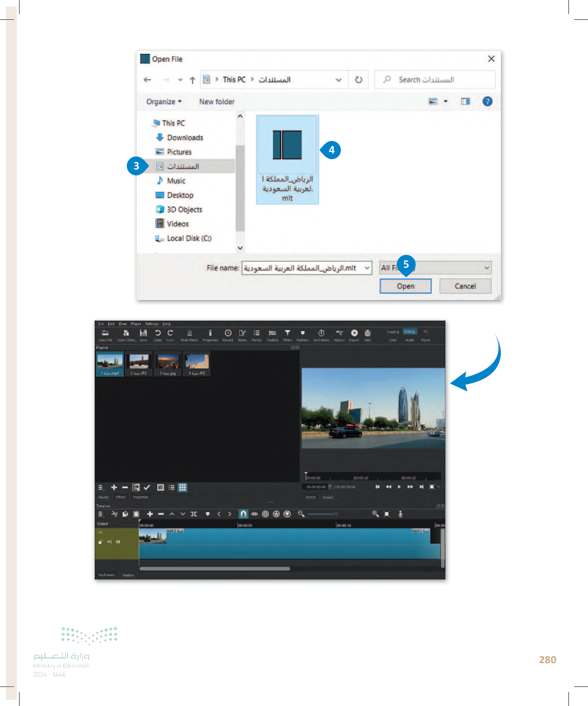
Task: Click the record audio microphone icon
Action: (x=400, y=514)
